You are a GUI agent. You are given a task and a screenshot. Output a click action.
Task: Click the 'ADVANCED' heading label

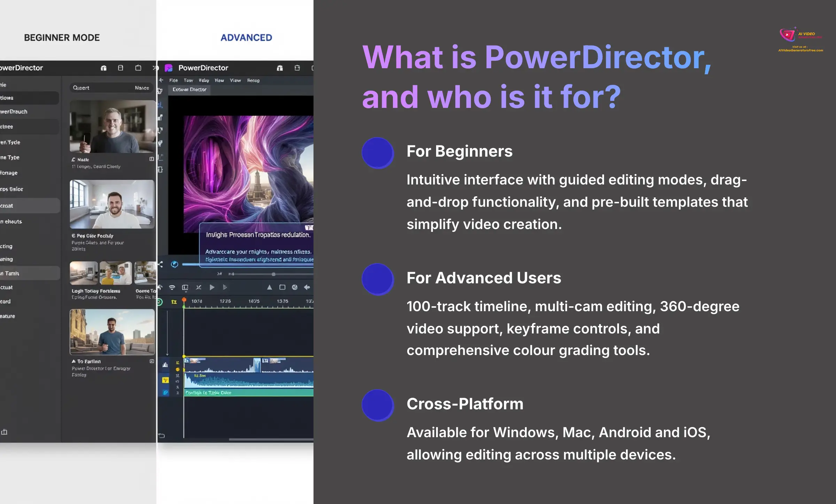(x=246, y=38)
